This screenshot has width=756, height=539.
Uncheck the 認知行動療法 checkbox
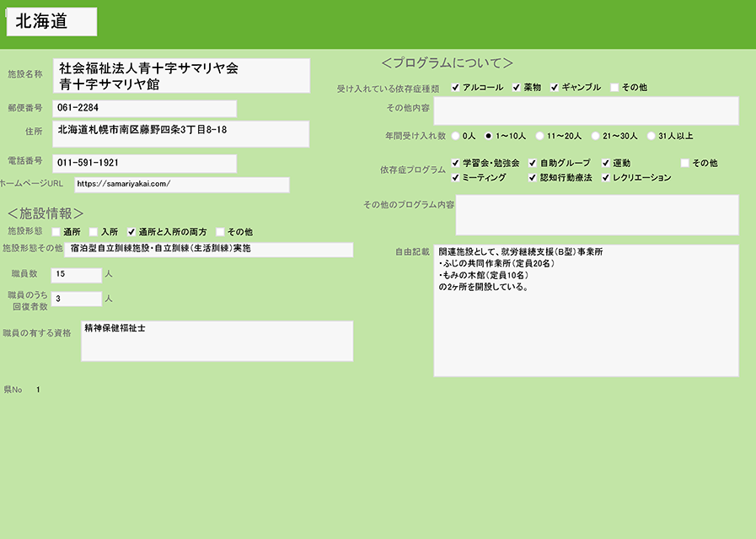pyautogui.click(x=533, y=178)
